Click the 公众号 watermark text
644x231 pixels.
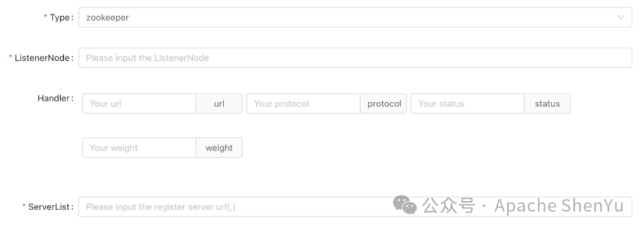(448, 205)
